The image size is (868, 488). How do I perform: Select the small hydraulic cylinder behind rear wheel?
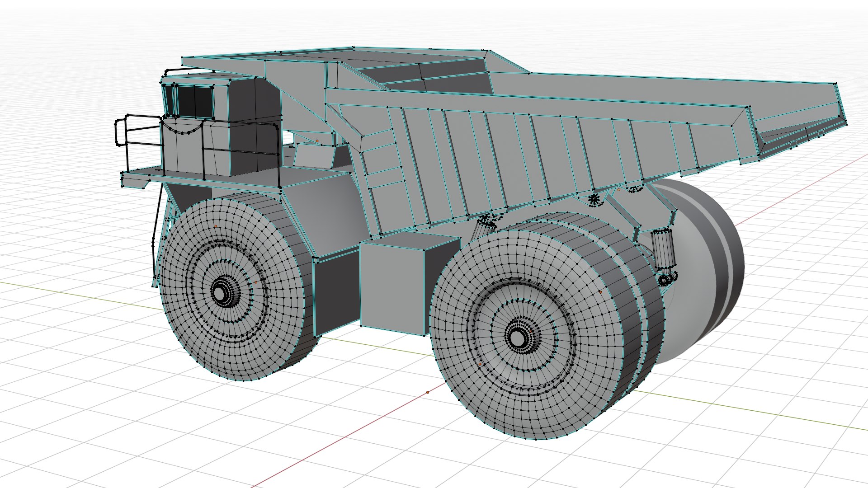pos(663,249)
